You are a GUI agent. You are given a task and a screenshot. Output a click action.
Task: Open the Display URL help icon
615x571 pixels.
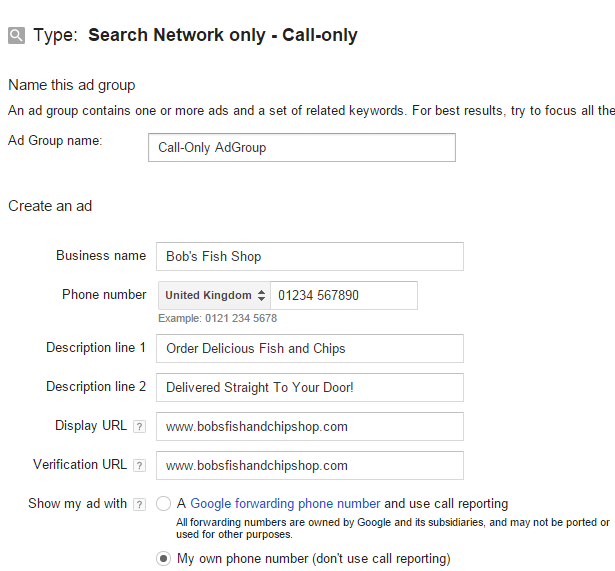[x=139, y=426]
